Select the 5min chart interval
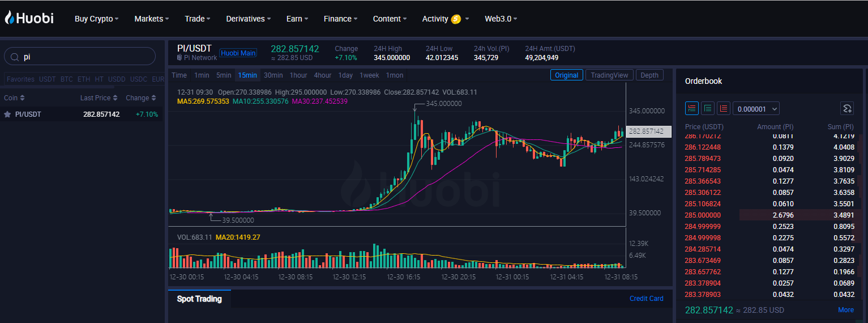The height and width of the screenshot is (323, 868). (224, 75)
